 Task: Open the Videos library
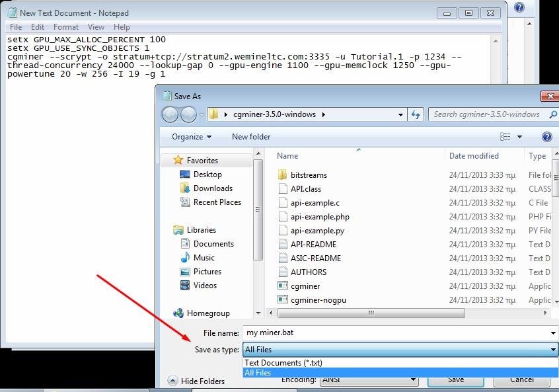coord(205,286)
